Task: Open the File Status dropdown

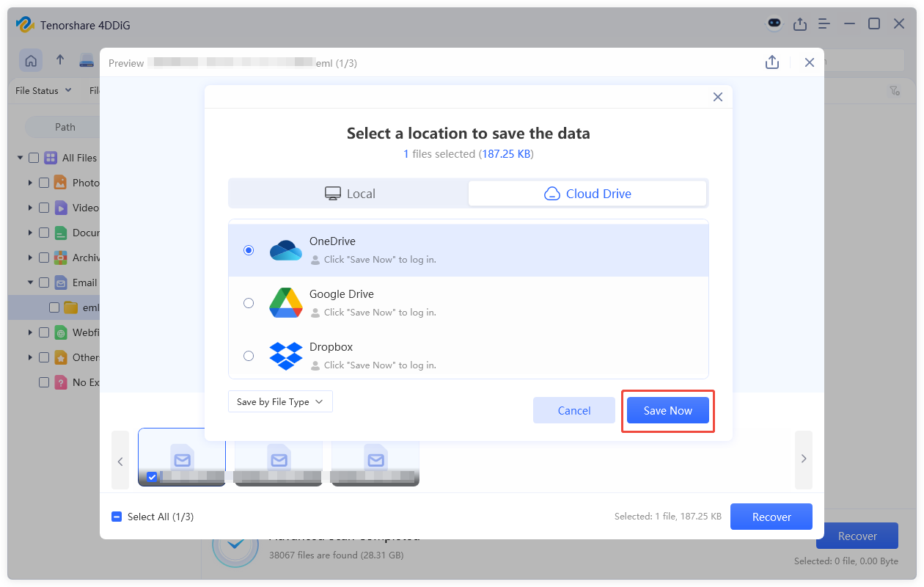Action: (43, 90)
